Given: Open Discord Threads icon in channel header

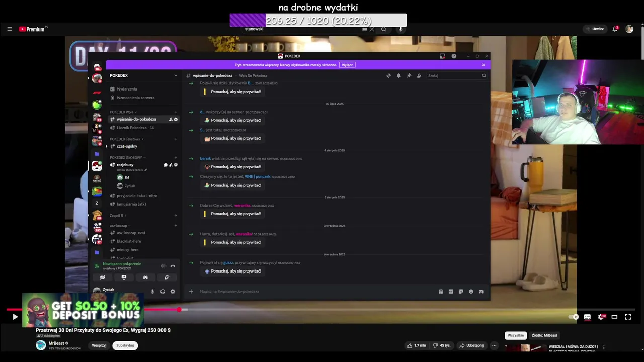Looking at the screenshot, I should click(388, 76).
